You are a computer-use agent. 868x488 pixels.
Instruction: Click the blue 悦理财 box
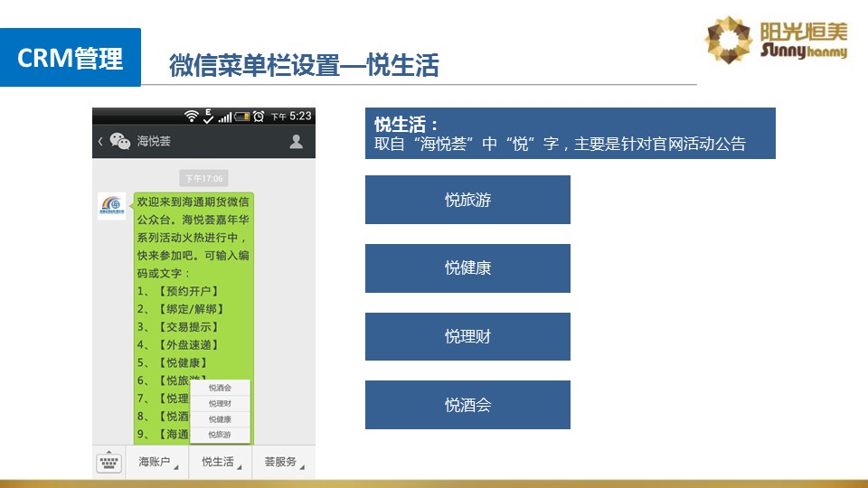click(467, 336)
